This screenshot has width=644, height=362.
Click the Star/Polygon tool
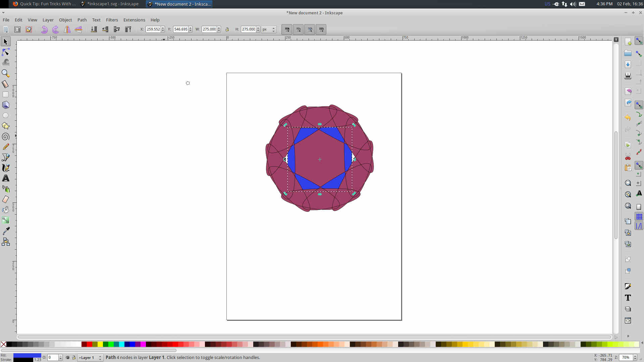pyautogui.click(x=6, y=126)
